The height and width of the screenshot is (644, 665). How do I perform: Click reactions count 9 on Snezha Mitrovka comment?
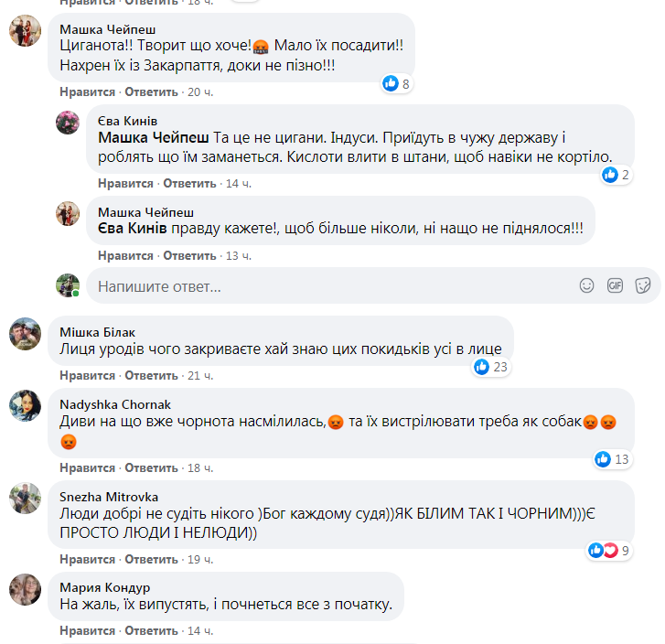(611, 550)
